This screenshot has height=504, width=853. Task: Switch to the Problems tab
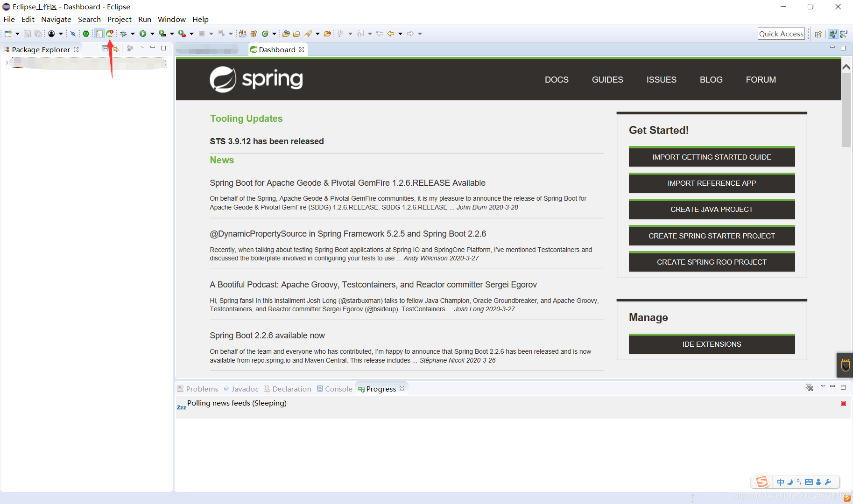coord(197,389)
